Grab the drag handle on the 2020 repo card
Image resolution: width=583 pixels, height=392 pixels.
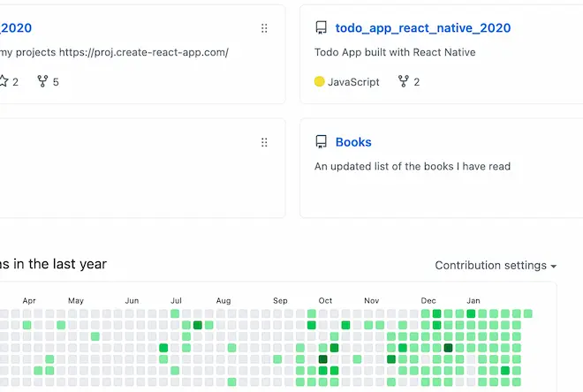click(264, 28)
